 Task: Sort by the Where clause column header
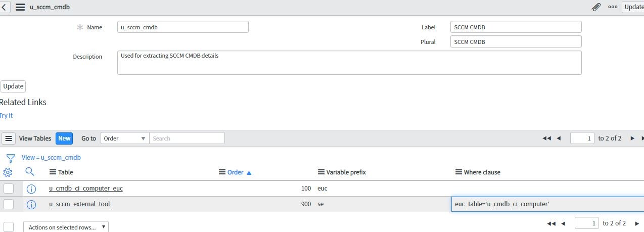pyautogui.click(x=482, y=172)
